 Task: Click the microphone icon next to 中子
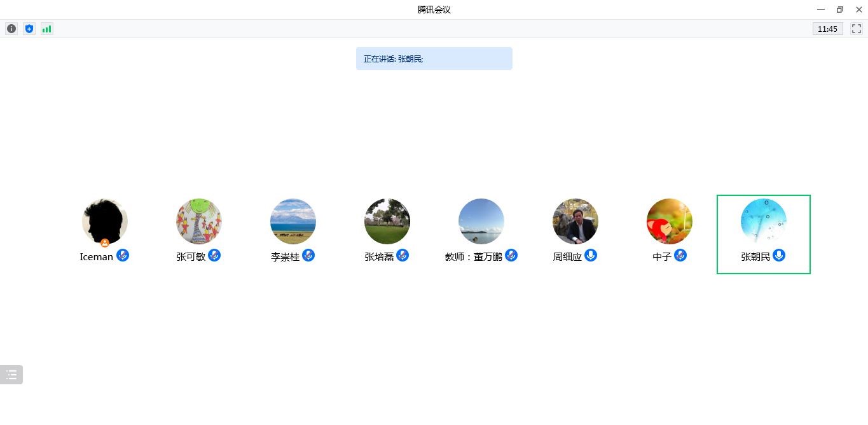click(680, 256)
